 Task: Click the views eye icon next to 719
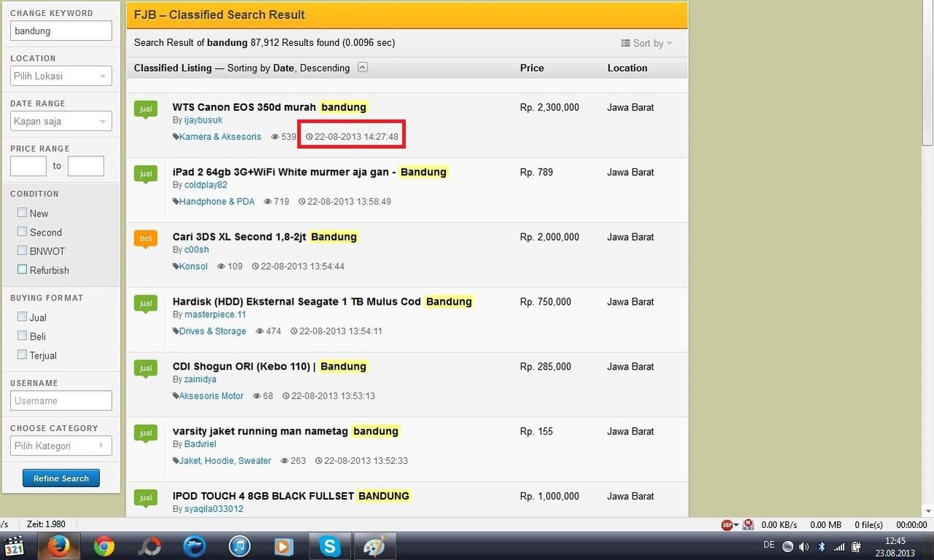[268, 201]
